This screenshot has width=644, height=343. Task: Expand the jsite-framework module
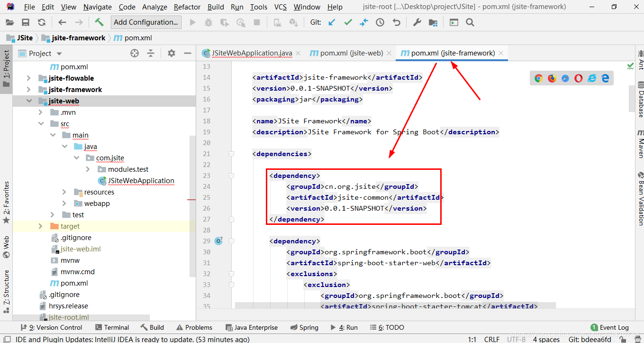29,90
